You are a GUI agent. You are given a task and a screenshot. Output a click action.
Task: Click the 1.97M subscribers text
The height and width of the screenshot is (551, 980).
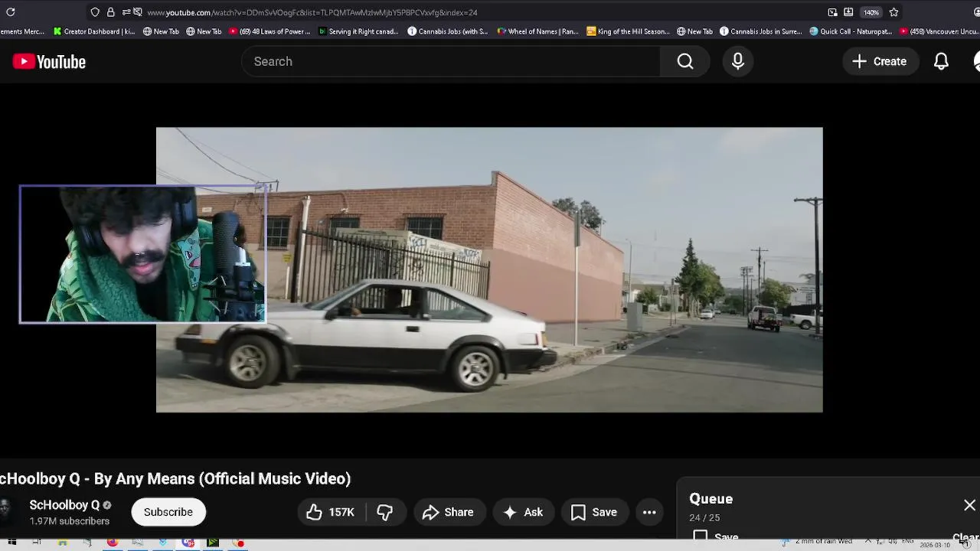[x=70, y=521]
